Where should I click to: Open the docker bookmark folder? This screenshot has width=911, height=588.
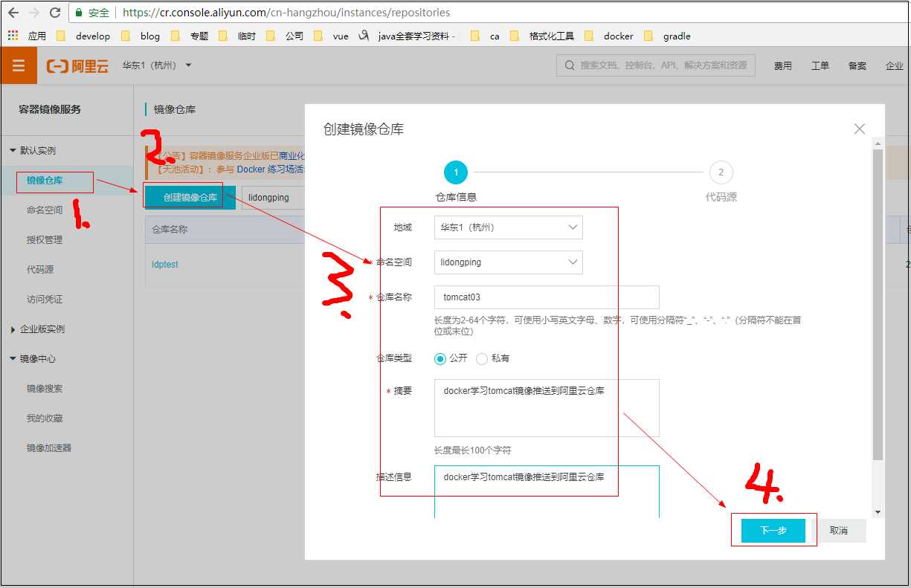(x=609, y=36)
